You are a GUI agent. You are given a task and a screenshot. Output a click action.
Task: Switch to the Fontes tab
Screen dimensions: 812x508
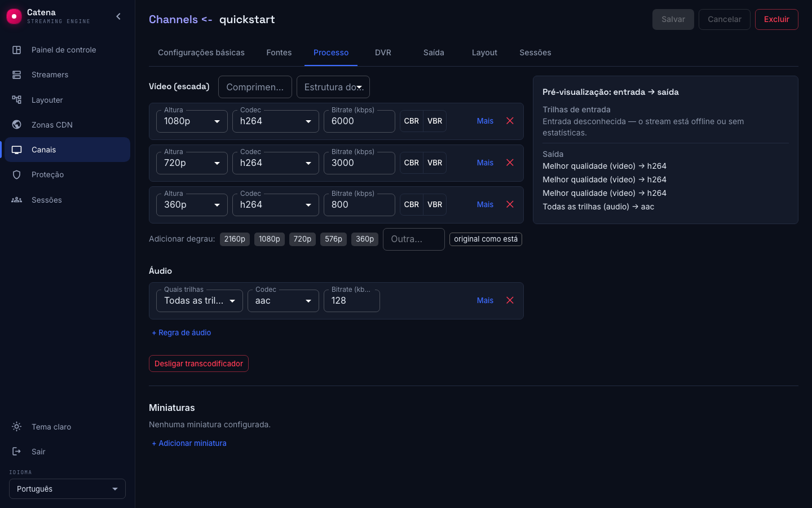[x=279, y=52]
